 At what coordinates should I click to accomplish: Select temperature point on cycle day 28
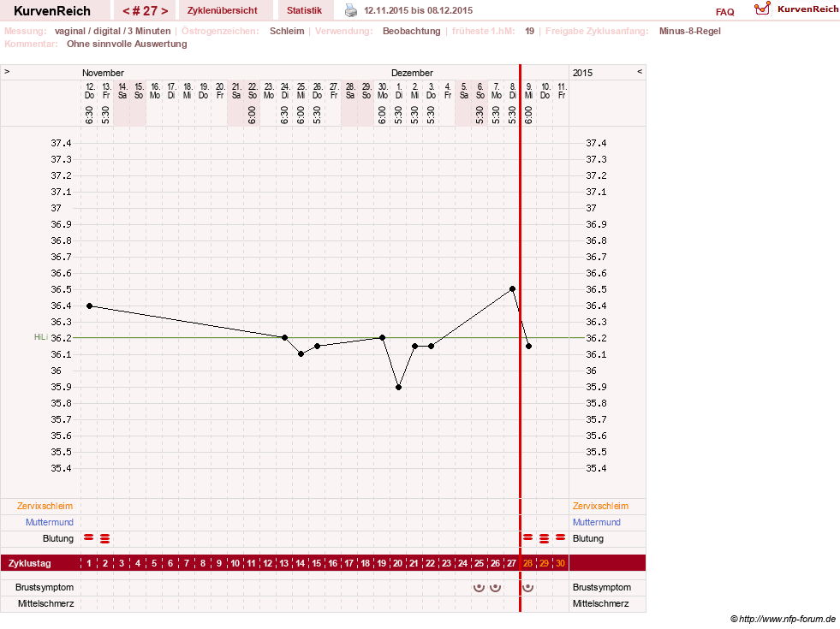(529, 347)
